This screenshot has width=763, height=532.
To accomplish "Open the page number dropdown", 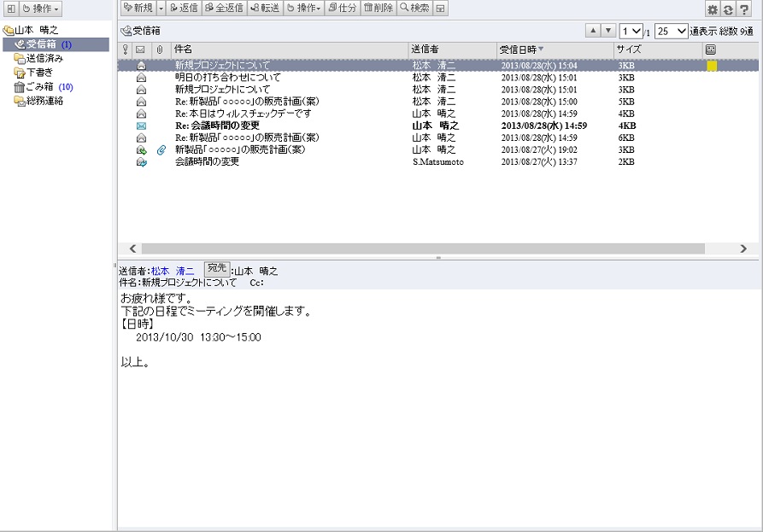I will pyautogui.click(x=631, y=31).
